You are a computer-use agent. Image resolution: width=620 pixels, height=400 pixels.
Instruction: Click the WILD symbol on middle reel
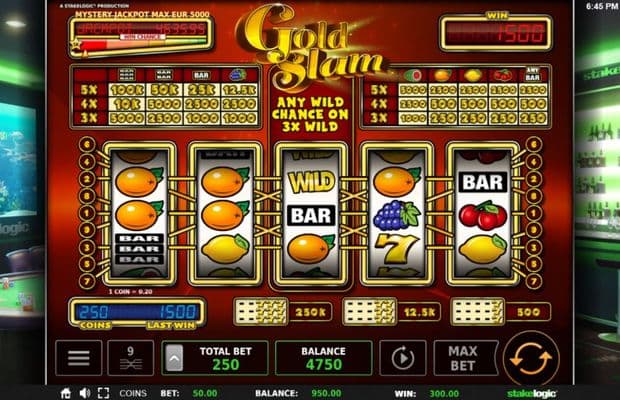pos(311,182)
